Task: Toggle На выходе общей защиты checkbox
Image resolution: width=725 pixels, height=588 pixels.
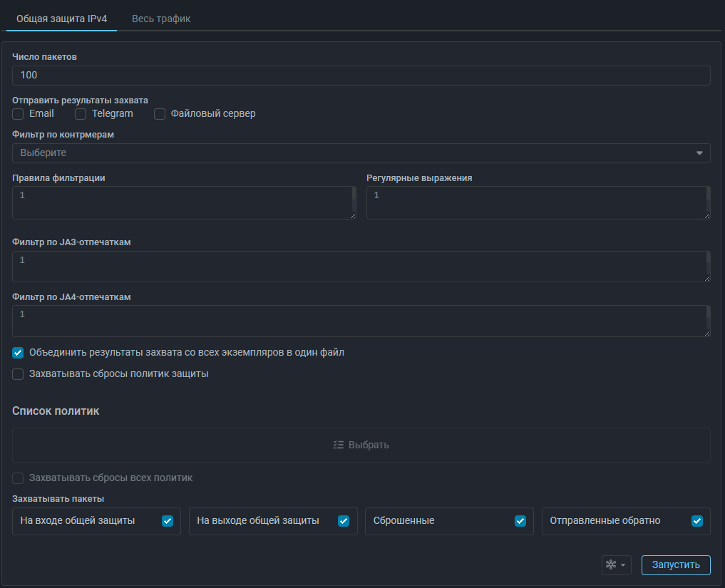Action: [x=344, y=521]
